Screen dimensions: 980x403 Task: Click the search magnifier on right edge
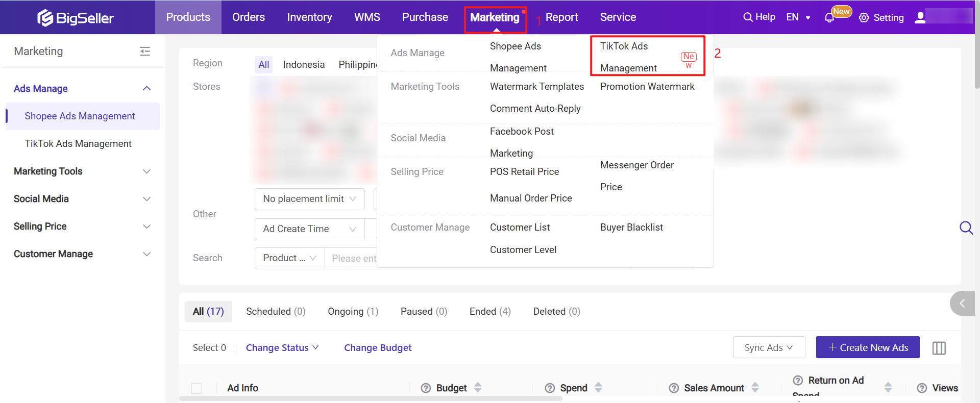click(966, 228)
